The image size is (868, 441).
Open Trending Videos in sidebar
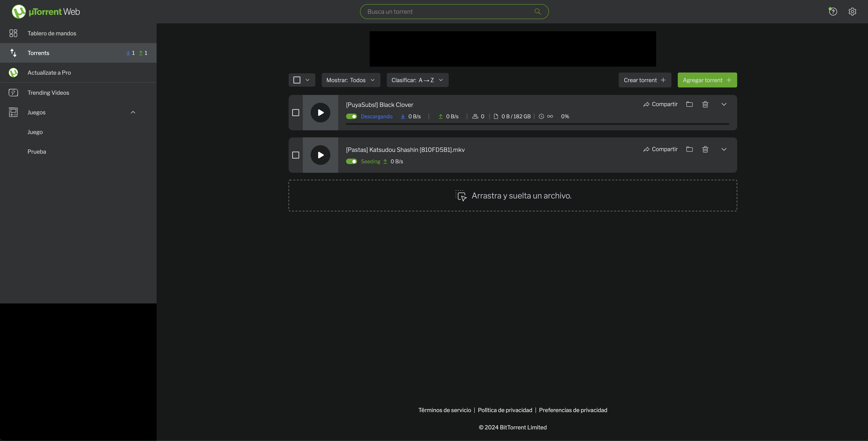pyautogui.click(x=78, y=93)
